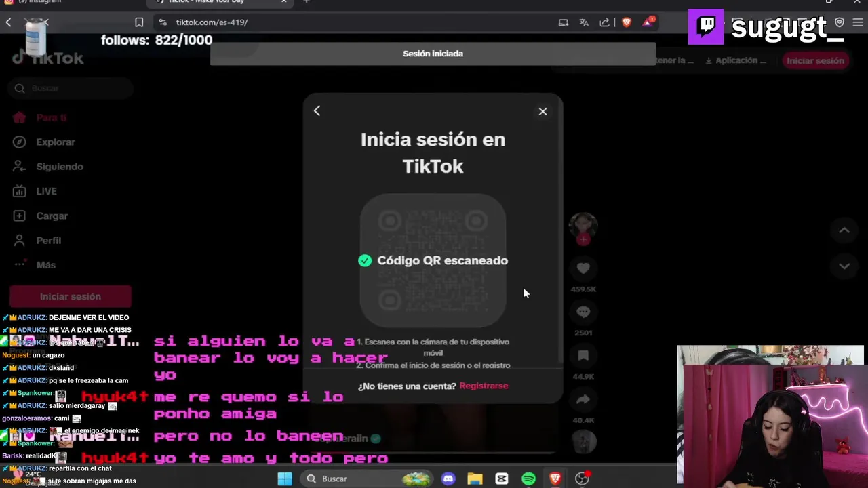Screen dimensions: 868x488
Task: Open the black-white taskbar app icon
Action: pos(502,479)
